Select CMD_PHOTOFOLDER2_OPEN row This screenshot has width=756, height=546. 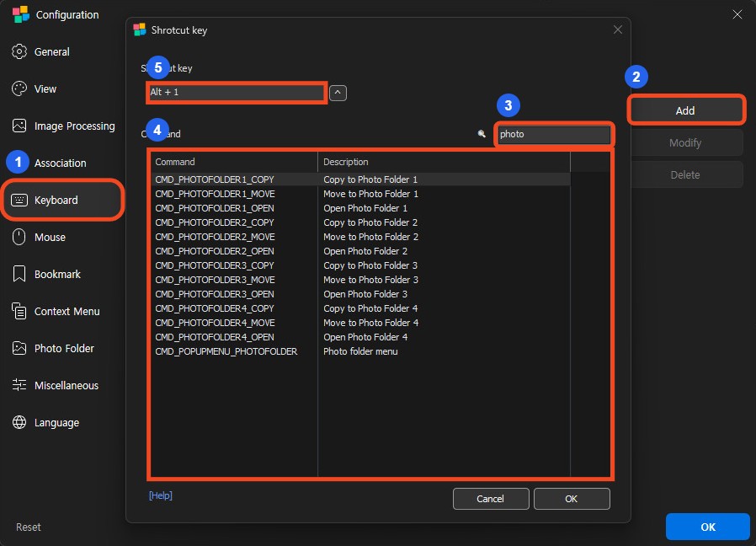[360, 251]
